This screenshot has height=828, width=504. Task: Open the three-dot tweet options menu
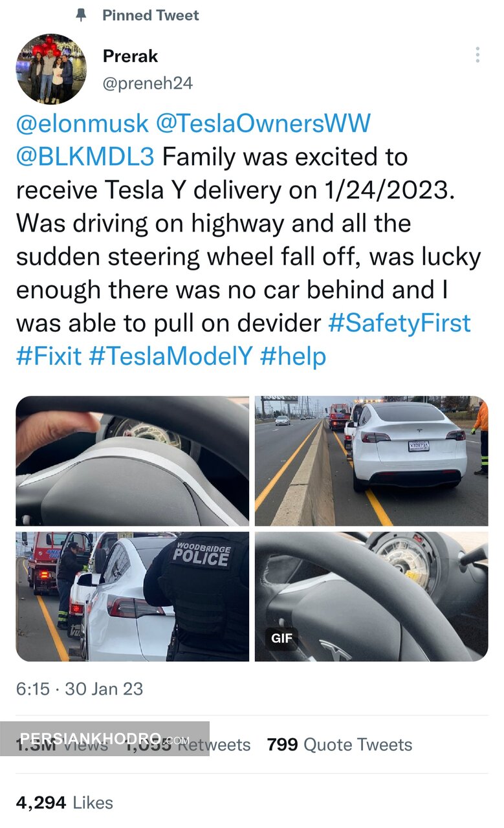[x=477, y=55]
